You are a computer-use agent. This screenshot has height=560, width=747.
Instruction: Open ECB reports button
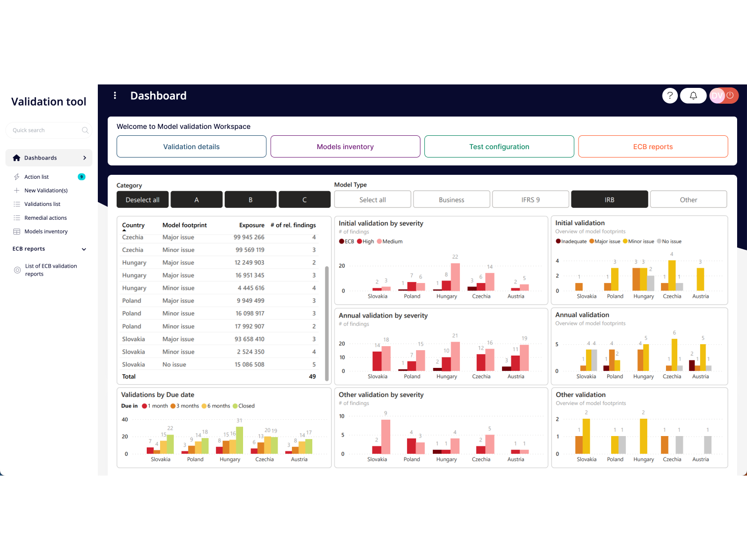point(653,147)
